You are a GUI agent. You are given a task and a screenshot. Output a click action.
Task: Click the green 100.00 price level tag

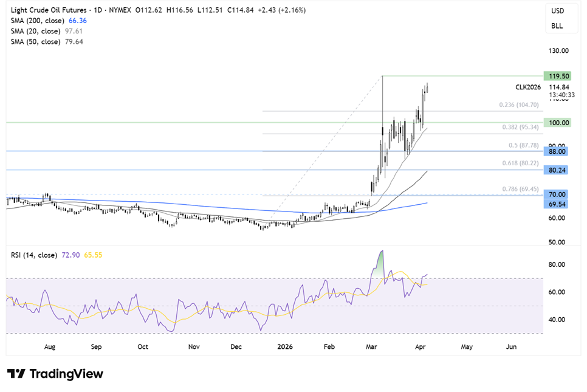(x=558, y=123)
